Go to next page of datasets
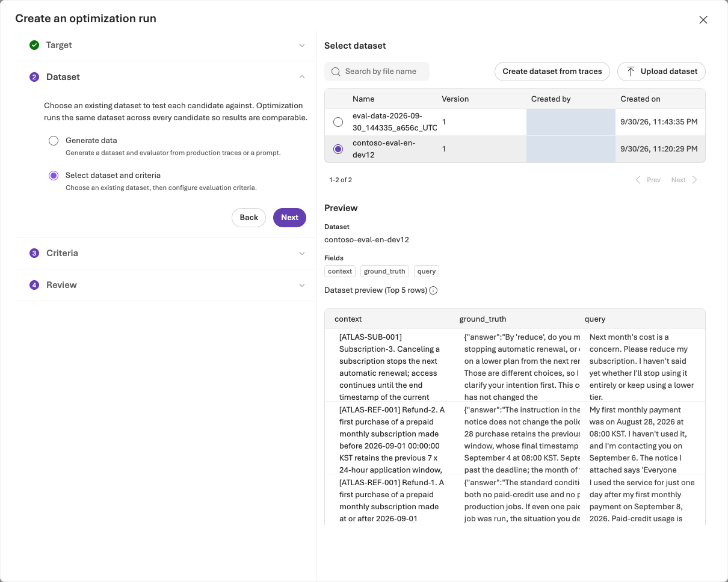The height and width of the screenshot is (582, 728). coord(685,180)
